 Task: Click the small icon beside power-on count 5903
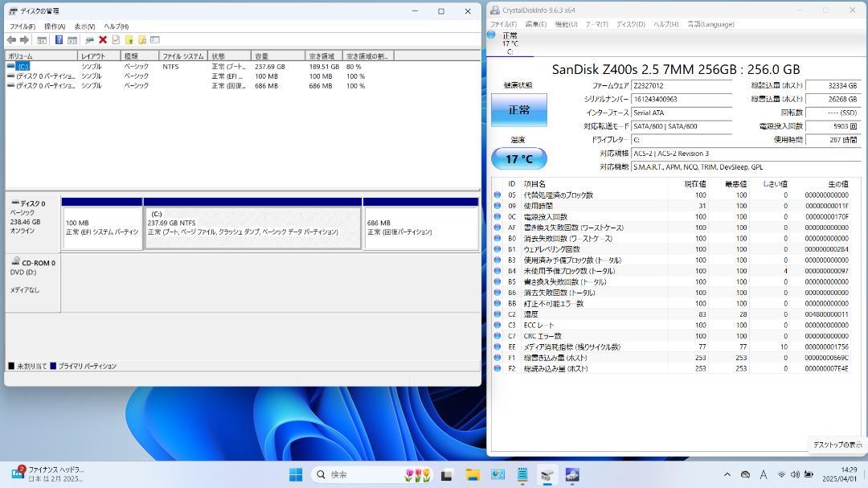pos(854,126)
